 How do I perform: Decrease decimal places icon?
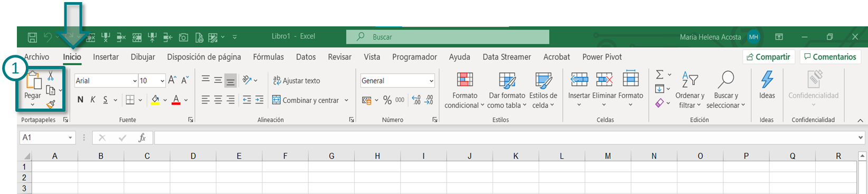[429, 100]
